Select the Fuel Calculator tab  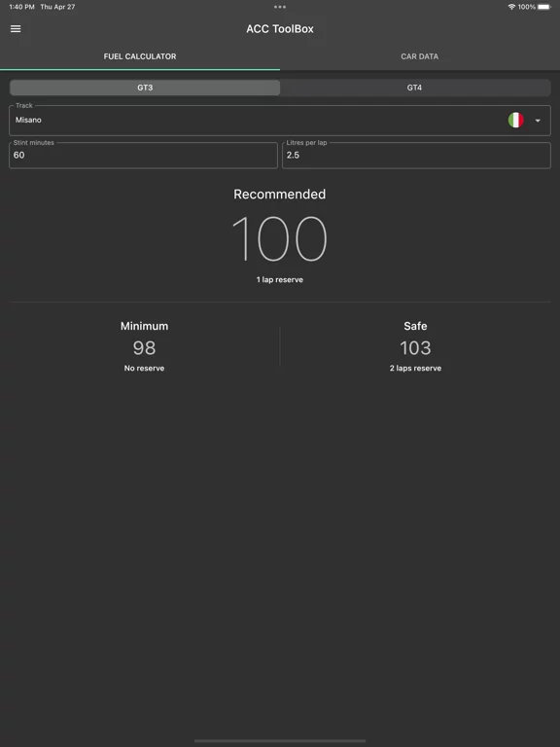click(140, 56)
